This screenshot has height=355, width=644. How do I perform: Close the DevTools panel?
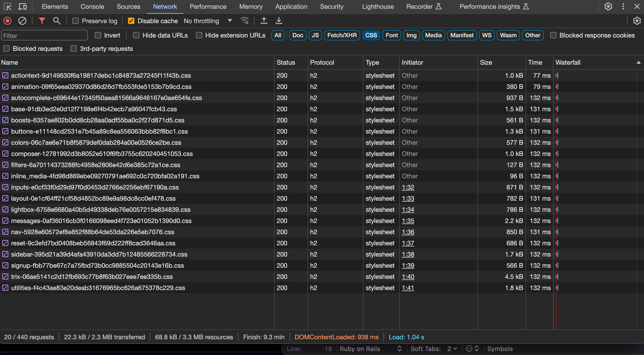pyautogui.click(x=637, y=6)
